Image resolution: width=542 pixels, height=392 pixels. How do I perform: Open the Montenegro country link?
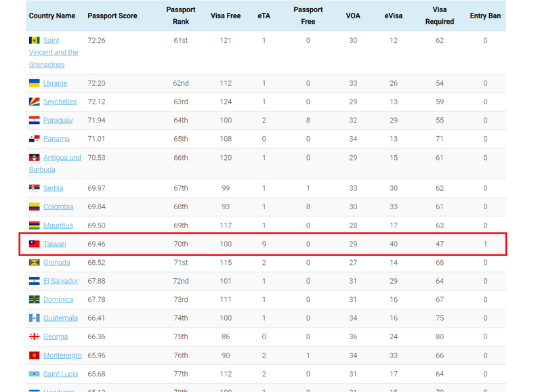pyautogui.click(x=62, y=355)
